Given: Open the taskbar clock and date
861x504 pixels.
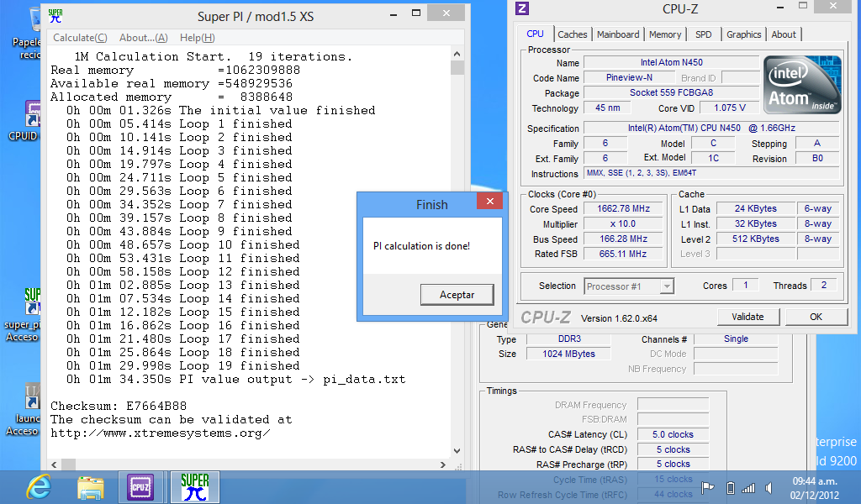Looking at the screenshot, I should [x=814, y=488].
